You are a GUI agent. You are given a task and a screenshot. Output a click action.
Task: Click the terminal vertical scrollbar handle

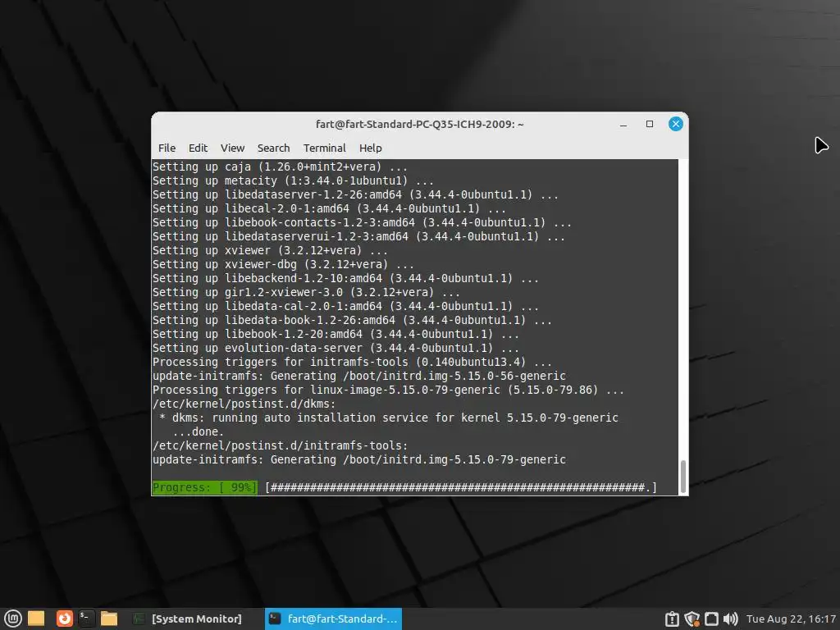(x=683, y=477)
